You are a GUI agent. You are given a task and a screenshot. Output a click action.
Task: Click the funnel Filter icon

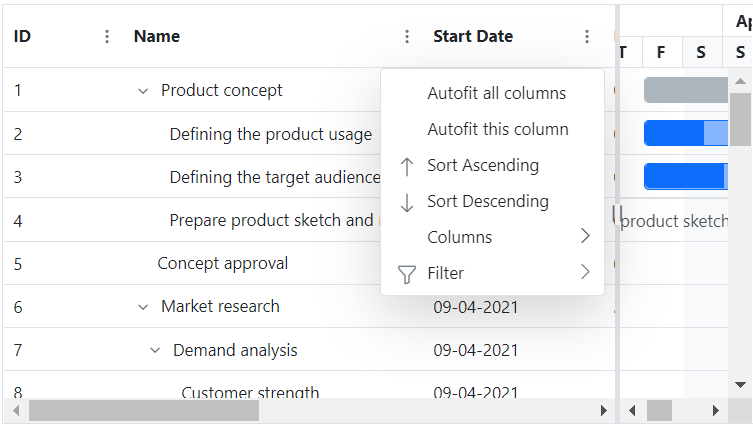coord(407,274)
